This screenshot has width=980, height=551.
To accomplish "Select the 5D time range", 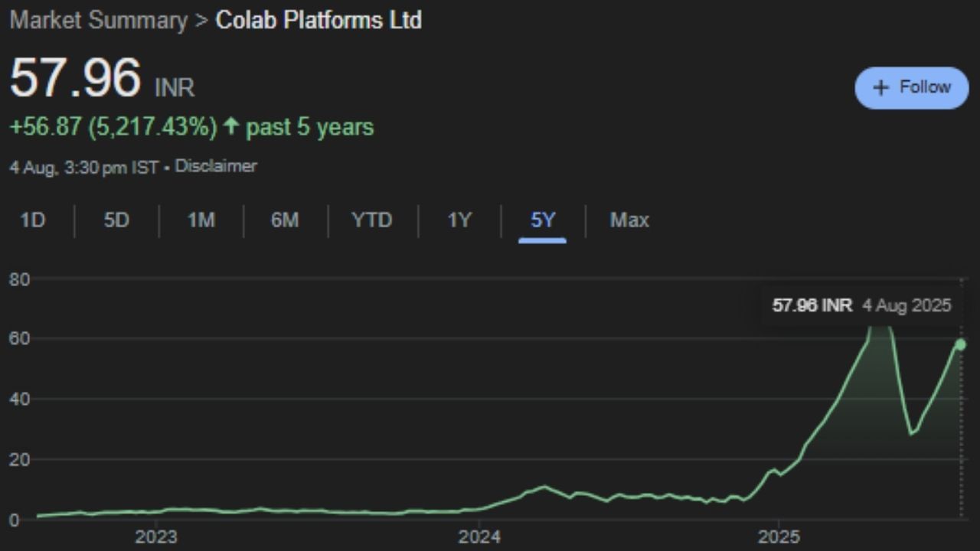I will pos(116,220).
